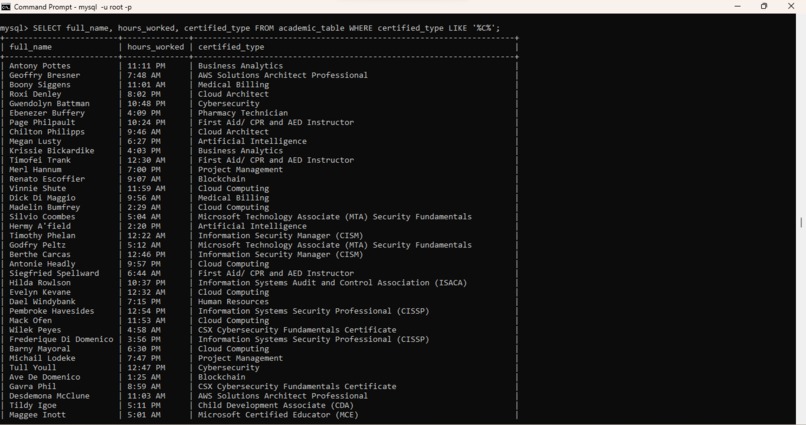Click Blockchain in Renato Escoffier row
Image resolution: width=806 pixels, height=425 pixels.
tap(222, 179)
